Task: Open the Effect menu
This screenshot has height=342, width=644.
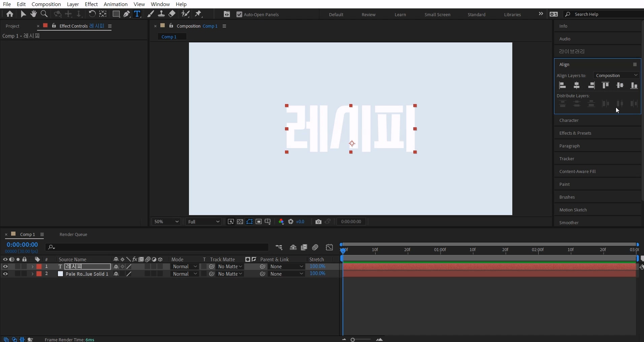Action: point(91,4)
